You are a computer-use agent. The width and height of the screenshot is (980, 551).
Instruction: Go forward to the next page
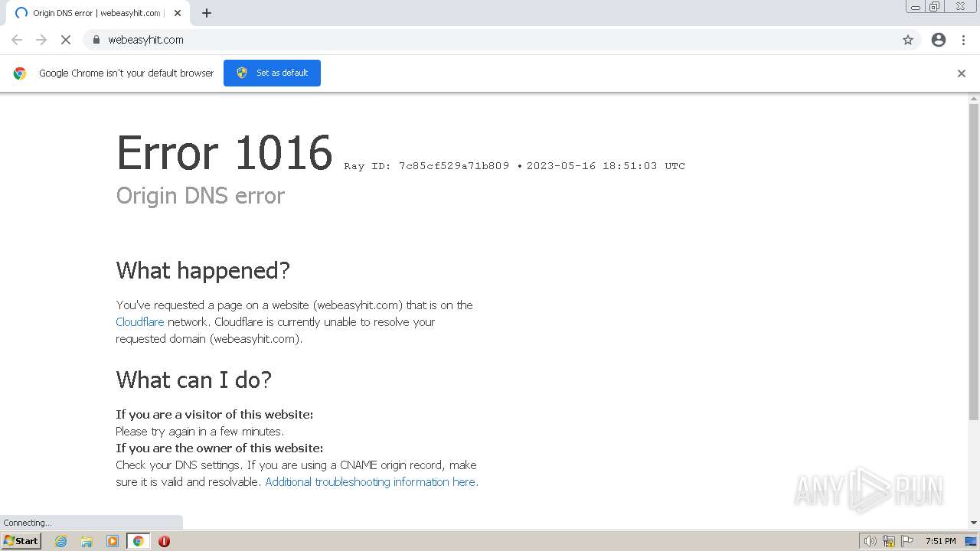[x=41, y=40]
